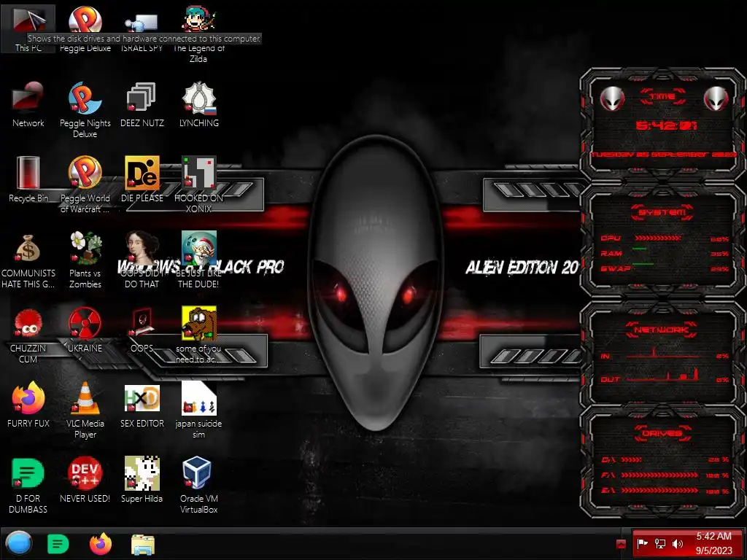Click the 5:42:01 digital time readout
Screen dimensions: 747x560
pos(667,125)
